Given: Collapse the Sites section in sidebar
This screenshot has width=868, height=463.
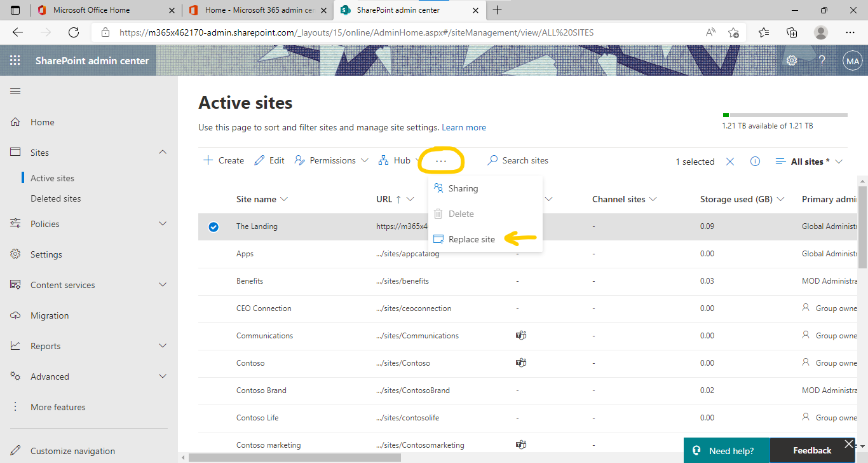Looking at the screenshot, I should [163, 152].
